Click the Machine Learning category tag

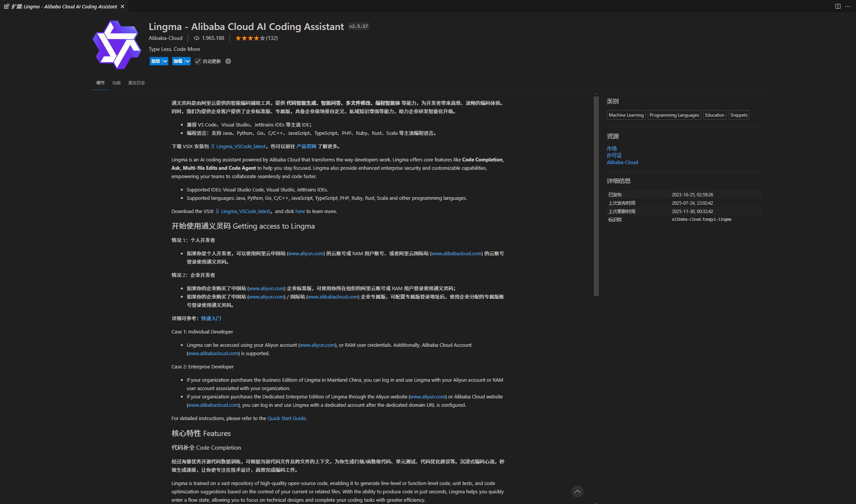[x=626, y=115]
